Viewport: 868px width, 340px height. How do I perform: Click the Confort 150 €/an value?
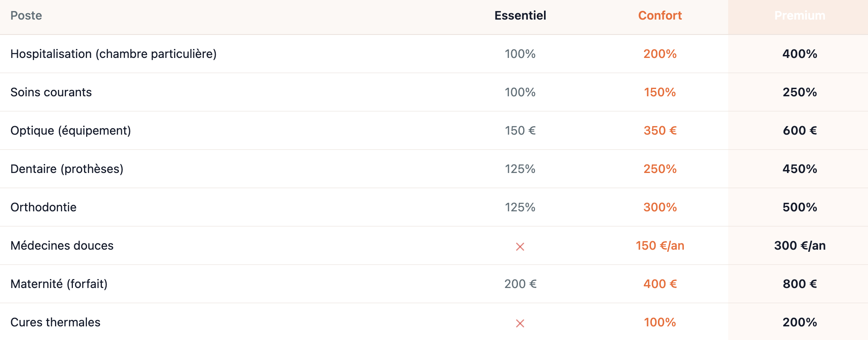click(660, 246)
